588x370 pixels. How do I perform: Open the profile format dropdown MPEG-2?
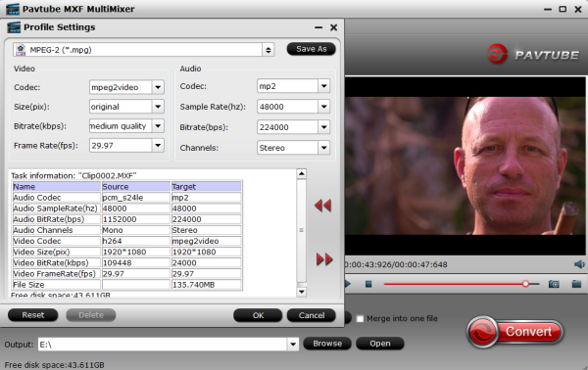(269, 50)
